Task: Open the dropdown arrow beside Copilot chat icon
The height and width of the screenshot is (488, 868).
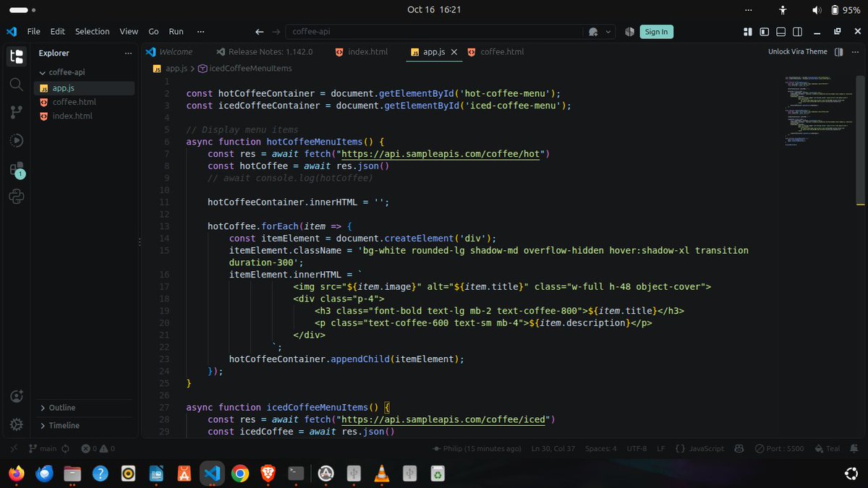Action: coord(608,32)
